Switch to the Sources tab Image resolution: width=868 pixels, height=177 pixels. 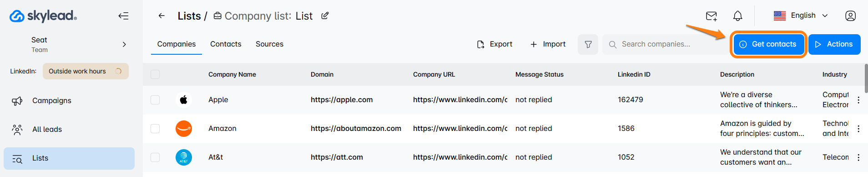[x=269, y=44]
